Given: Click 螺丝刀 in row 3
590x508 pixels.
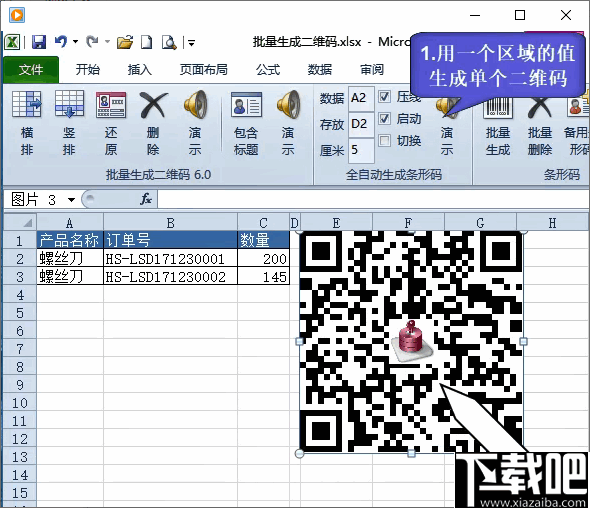Looking at the screenshot, I should (x=70, y=277).
